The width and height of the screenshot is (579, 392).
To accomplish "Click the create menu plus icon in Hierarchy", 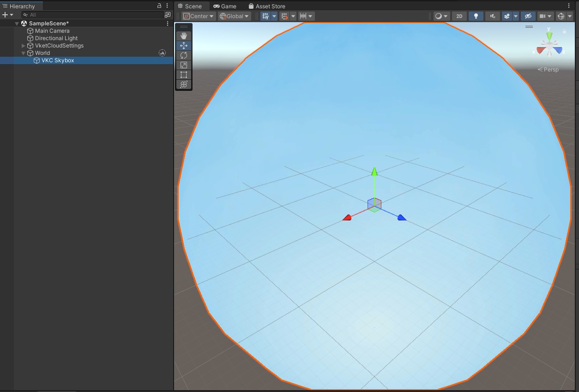I will [x=5, y=14].
